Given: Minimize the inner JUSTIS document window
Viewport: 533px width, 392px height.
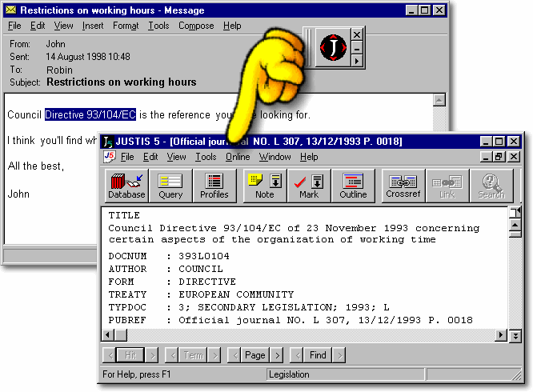Looking at the screenshot, I should [486, 157].
